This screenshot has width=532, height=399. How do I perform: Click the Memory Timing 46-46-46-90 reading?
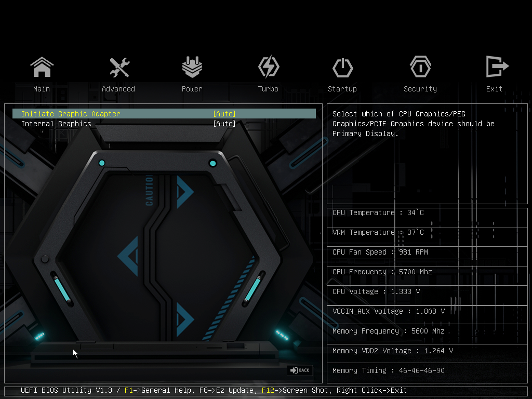(389, 370)
